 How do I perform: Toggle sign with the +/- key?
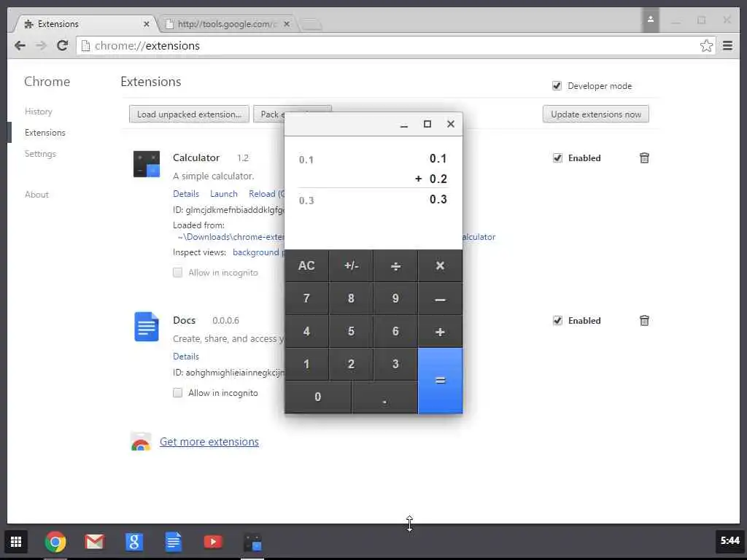(351, 265)
